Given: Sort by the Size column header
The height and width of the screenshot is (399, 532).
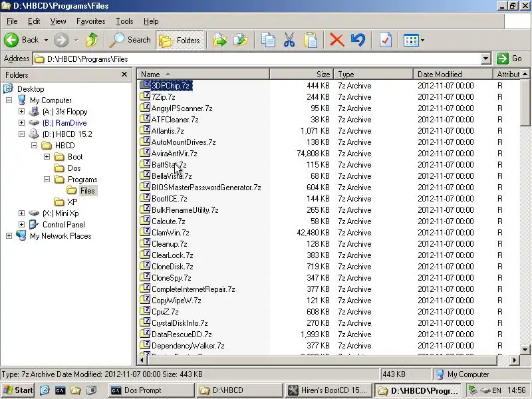Looking at the screenshot, I should point(301,74).
